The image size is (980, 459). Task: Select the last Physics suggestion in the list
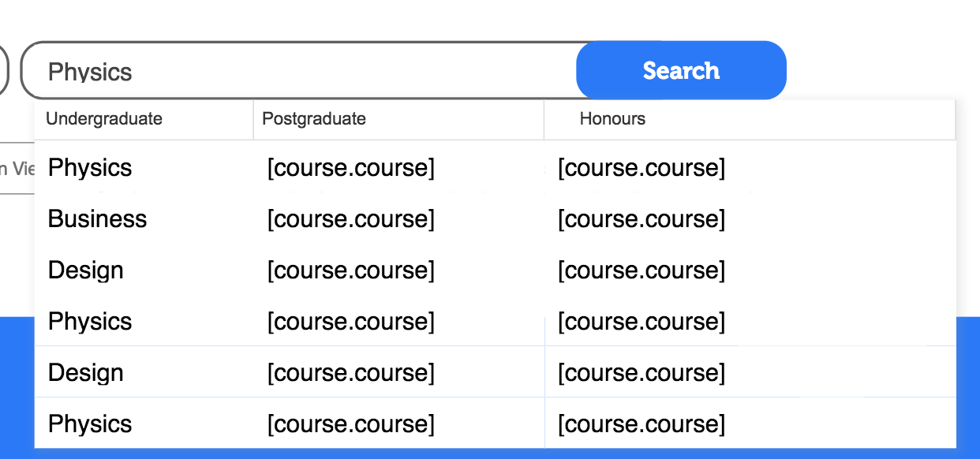click(x=90, y=424)
